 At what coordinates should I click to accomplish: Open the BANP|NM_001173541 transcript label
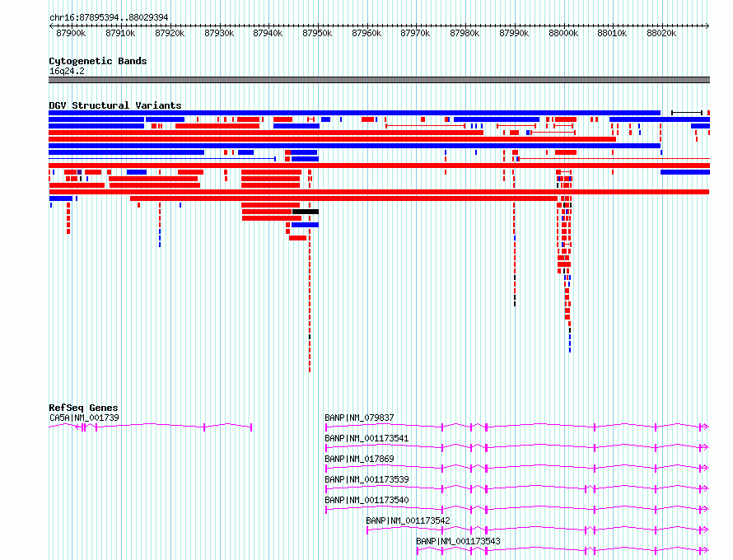[367, 438]
